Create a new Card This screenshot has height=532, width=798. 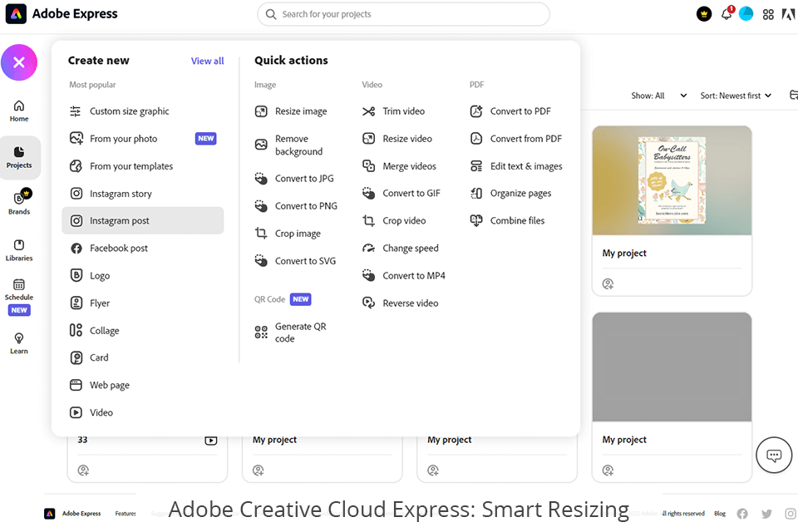coord(142,357)
